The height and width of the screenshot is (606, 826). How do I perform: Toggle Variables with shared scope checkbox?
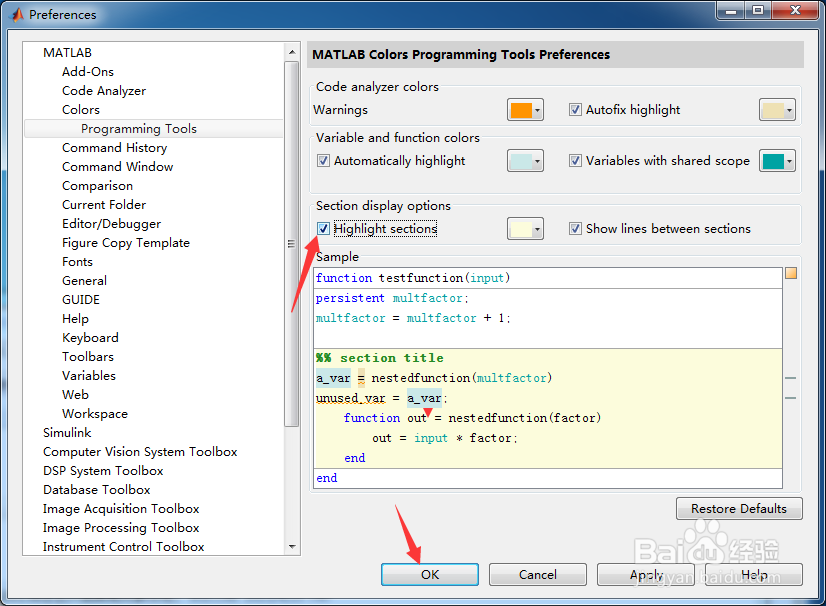[575, 161]
